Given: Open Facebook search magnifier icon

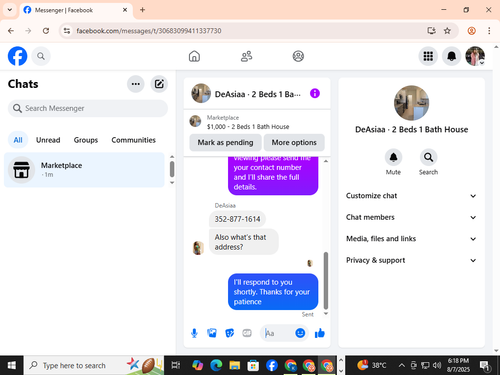Looking at the screenshot, I should 41,56.
